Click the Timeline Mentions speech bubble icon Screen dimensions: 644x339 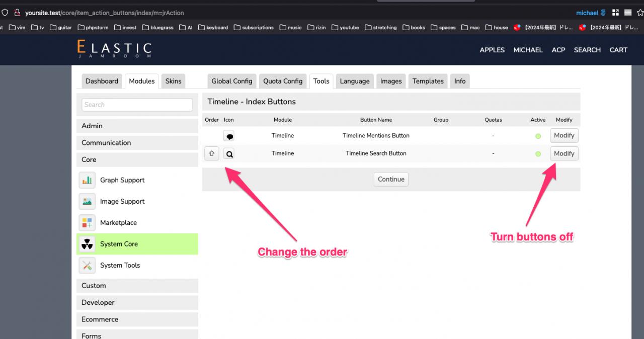[x=229, y=136]
